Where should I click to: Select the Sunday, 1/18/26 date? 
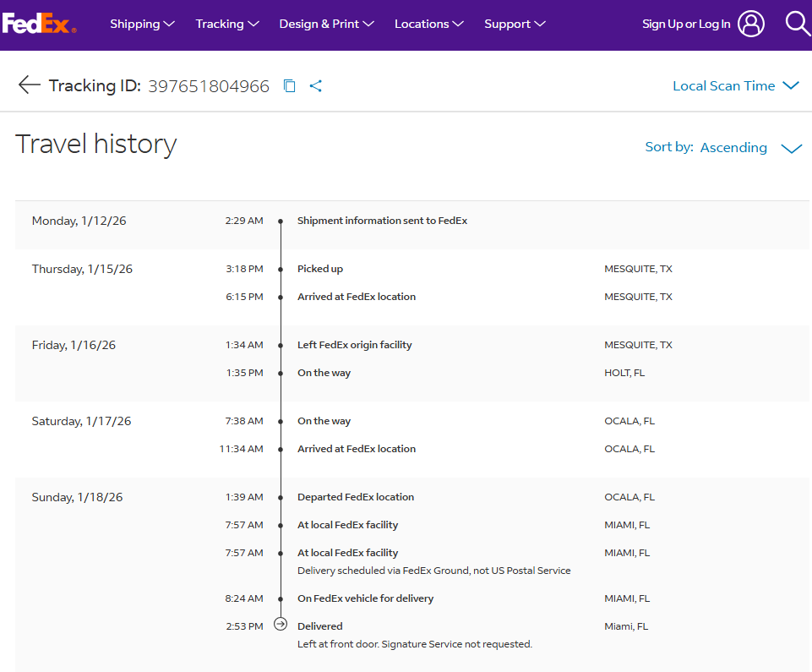coord(77,497)
